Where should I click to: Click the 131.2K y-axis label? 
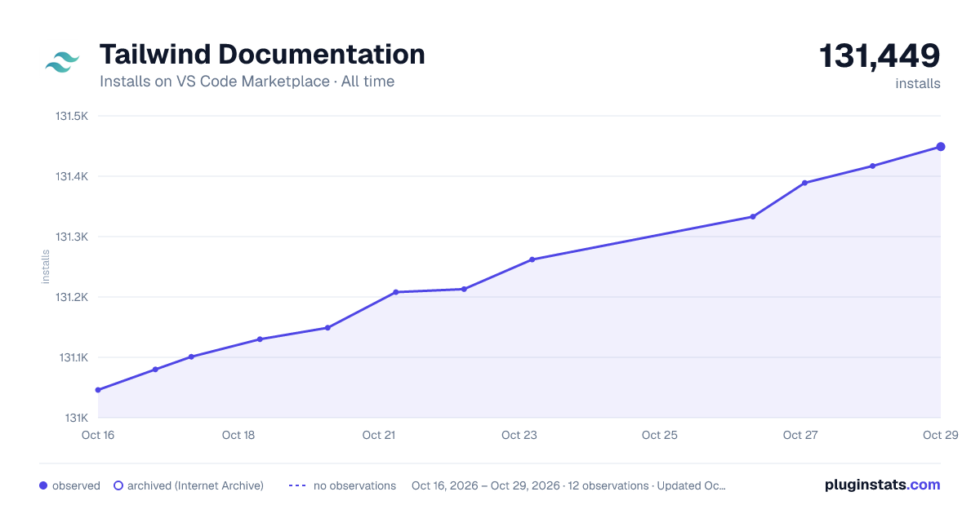click(x=72, y=297)
